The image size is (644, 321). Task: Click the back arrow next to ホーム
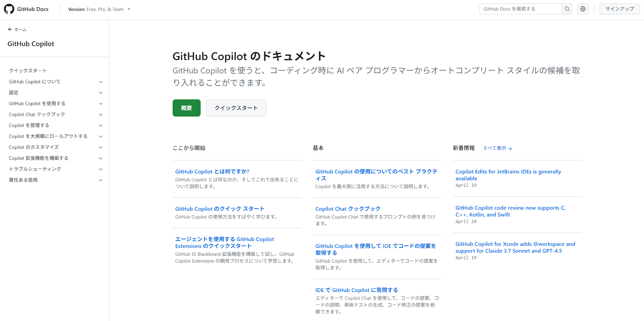click(x=10, y=29)
